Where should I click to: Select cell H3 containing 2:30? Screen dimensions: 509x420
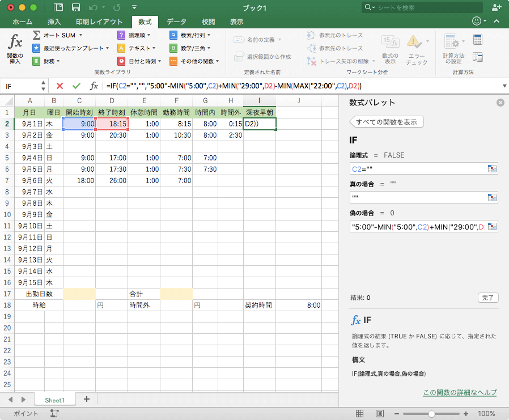click(231, 135)
